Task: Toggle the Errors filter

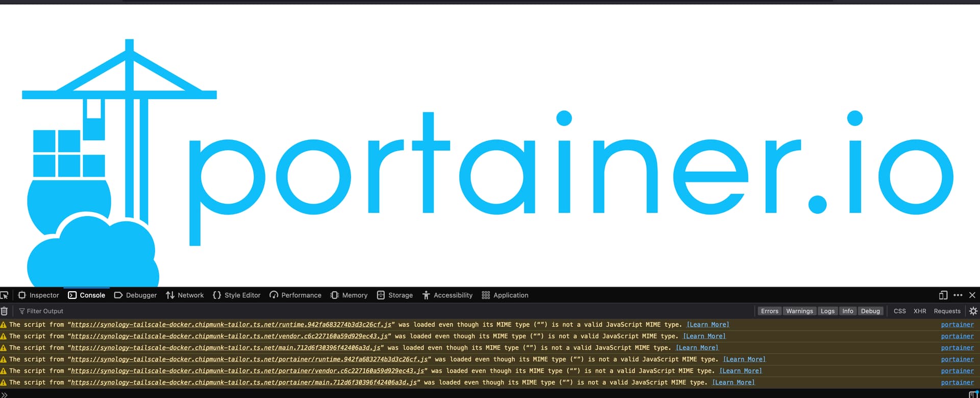Action: (769, 311)
